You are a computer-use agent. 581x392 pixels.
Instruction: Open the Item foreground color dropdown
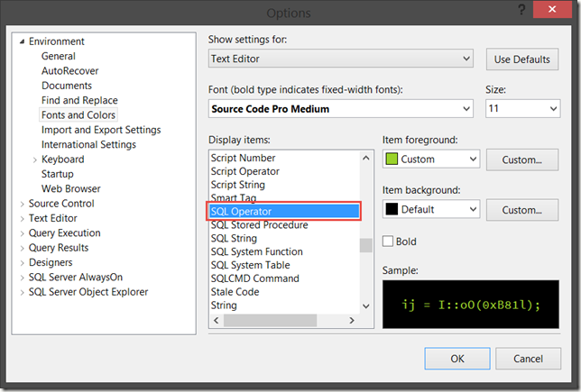click(431, 160)
